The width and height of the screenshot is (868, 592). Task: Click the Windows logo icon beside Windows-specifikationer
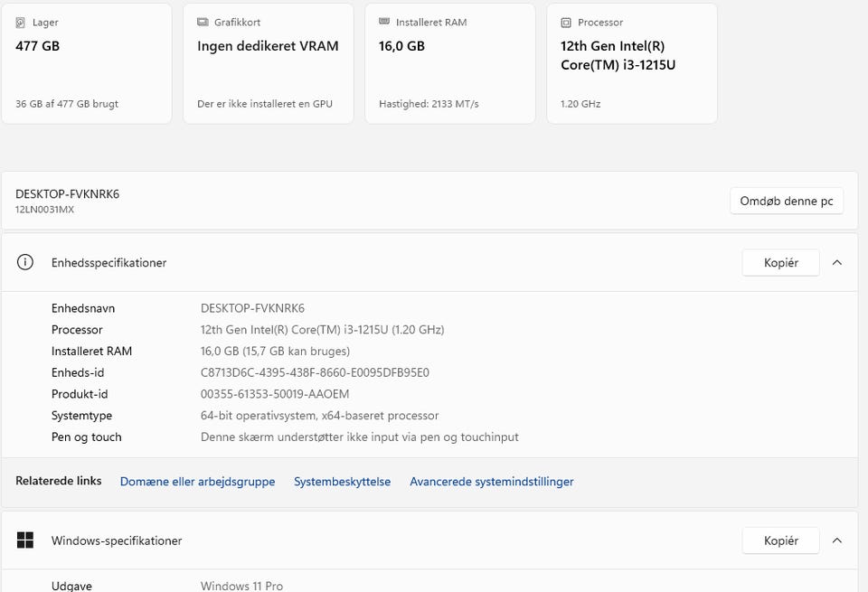pyautogui.click(x=25, y=540)
